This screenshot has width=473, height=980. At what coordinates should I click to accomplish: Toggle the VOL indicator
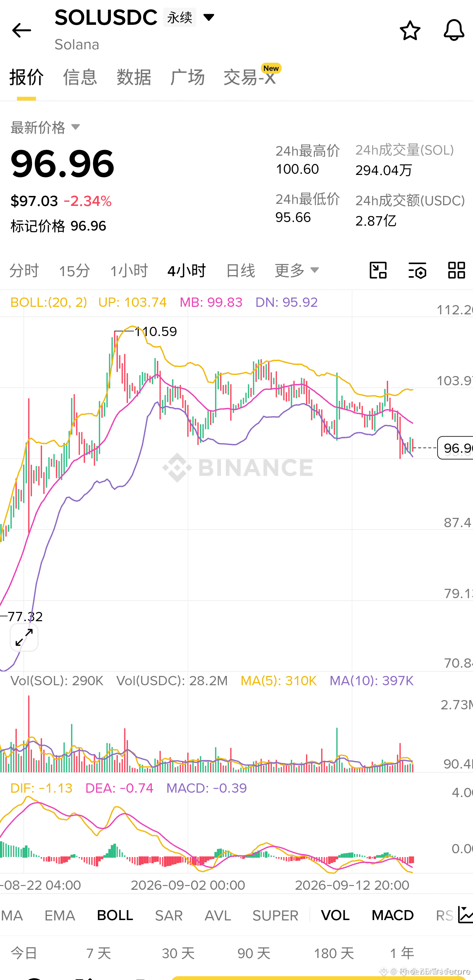pyautogui.click(x=335, y=915)
